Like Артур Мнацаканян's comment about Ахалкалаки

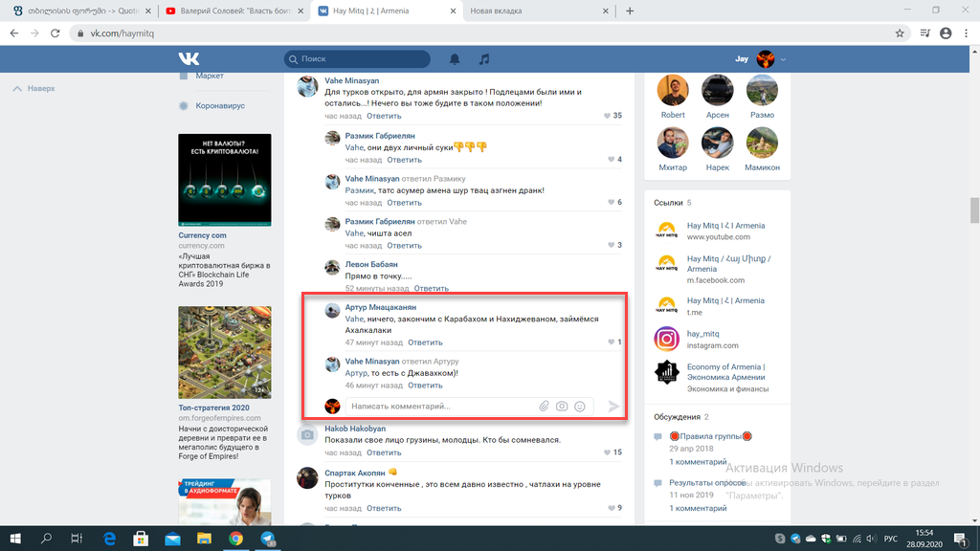click(611, 342)
